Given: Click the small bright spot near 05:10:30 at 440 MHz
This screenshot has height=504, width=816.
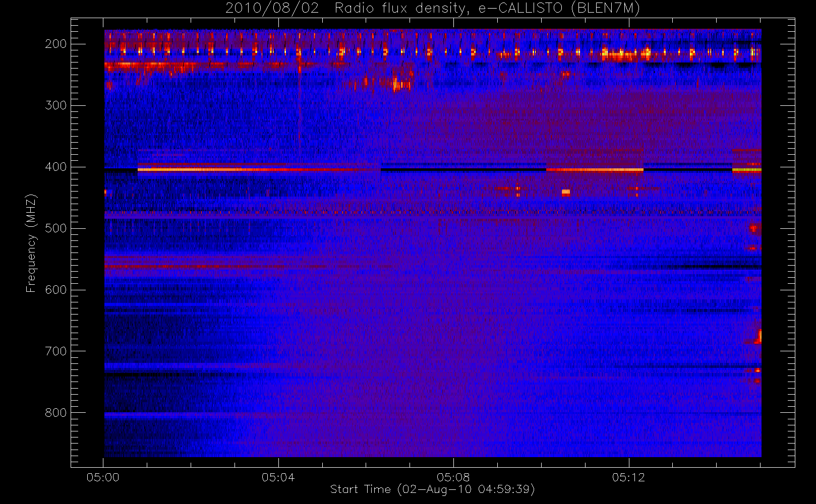Looking at the screenshot, I should (x=566, y=192).
